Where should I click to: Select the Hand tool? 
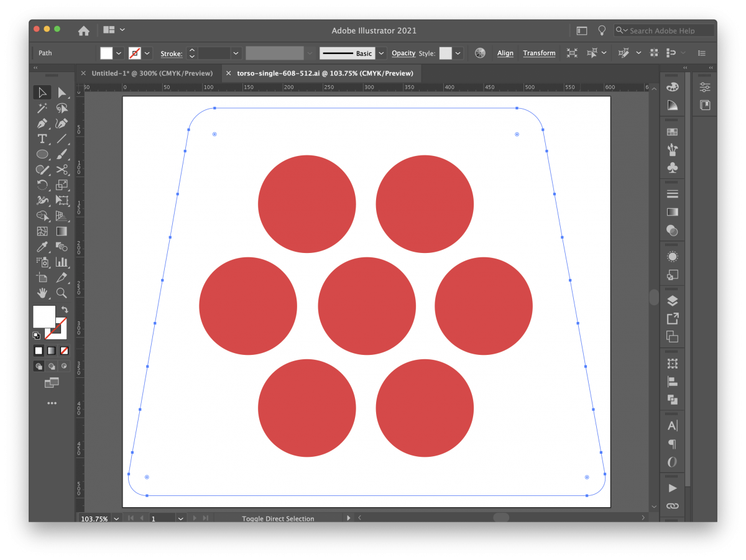[42, 293]
